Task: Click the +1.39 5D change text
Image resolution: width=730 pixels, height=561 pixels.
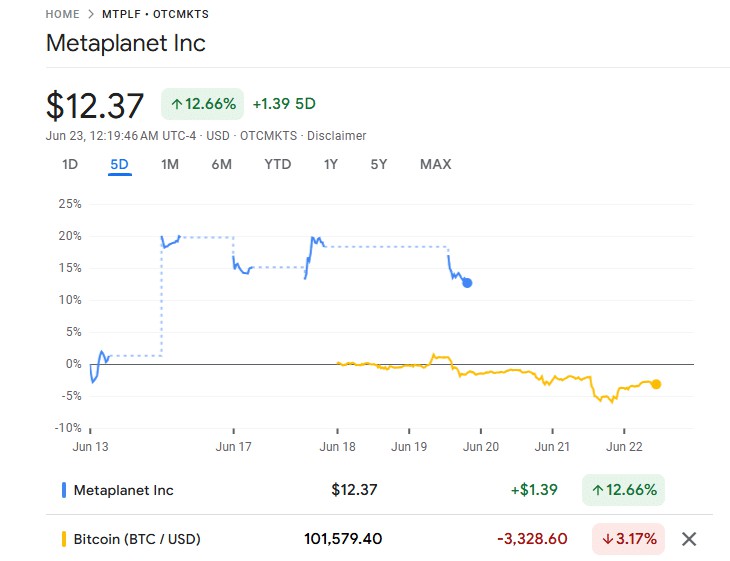Action: point(284,103)
